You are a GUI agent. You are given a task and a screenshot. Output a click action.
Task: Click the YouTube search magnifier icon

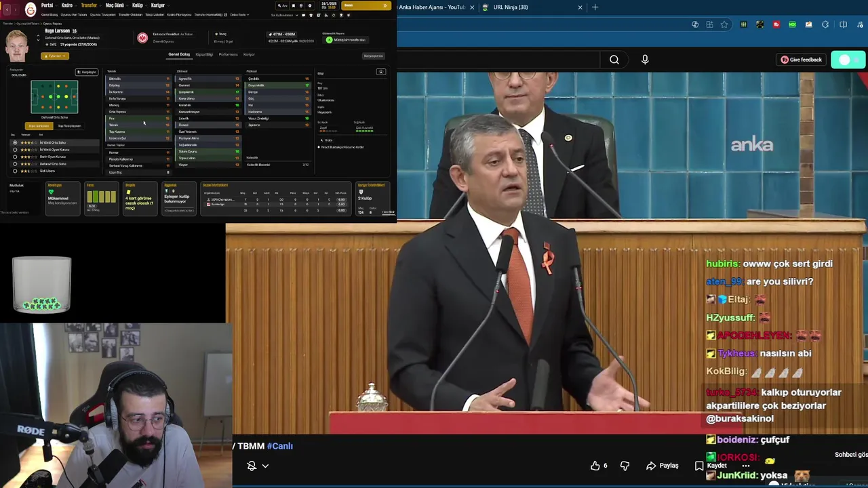click(614, 60)
